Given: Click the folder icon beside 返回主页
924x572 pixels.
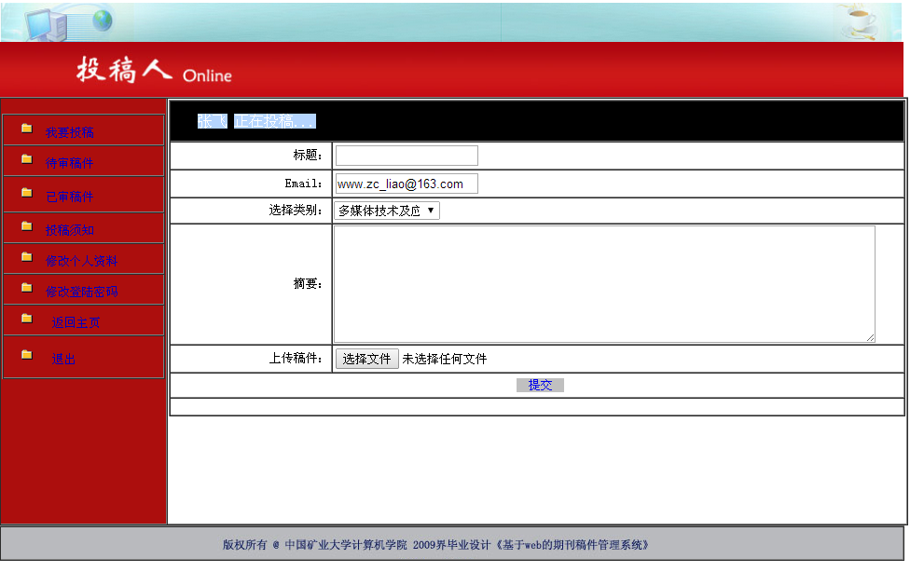Looking at the screenshot, I should click(x=27, y=319).
